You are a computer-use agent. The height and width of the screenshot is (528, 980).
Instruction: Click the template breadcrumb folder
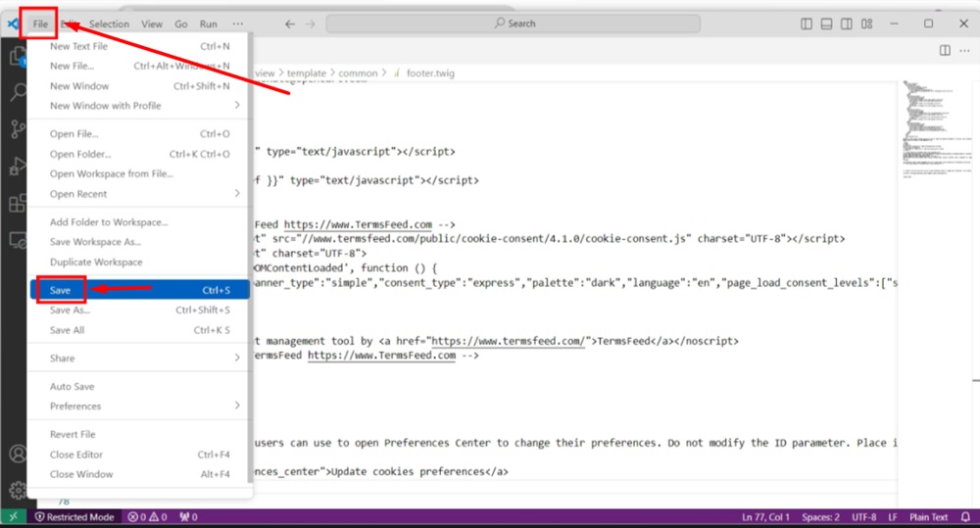click(306, 73)
